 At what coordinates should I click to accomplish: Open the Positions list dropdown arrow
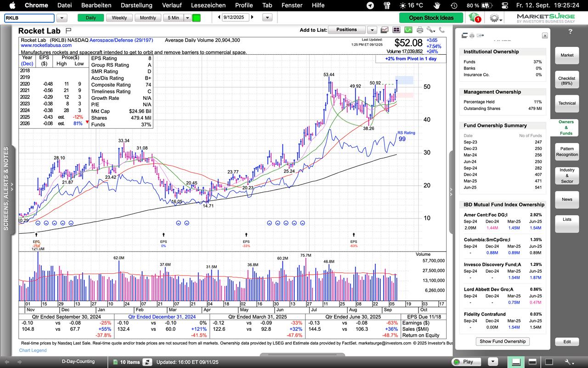[x=372, y=30]
